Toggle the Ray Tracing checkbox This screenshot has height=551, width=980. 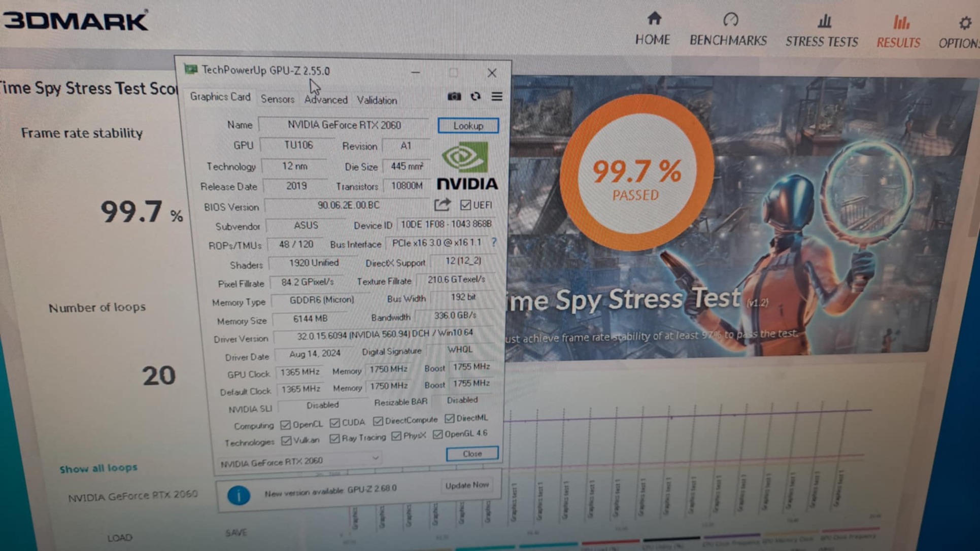click(x=334, y=438)
